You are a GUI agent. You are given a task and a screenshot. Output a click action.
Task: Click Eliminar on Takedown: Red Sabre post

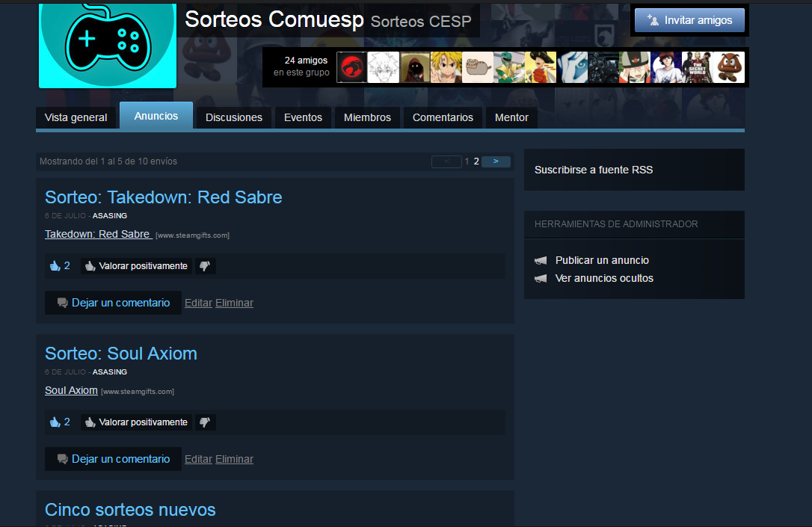234,303
